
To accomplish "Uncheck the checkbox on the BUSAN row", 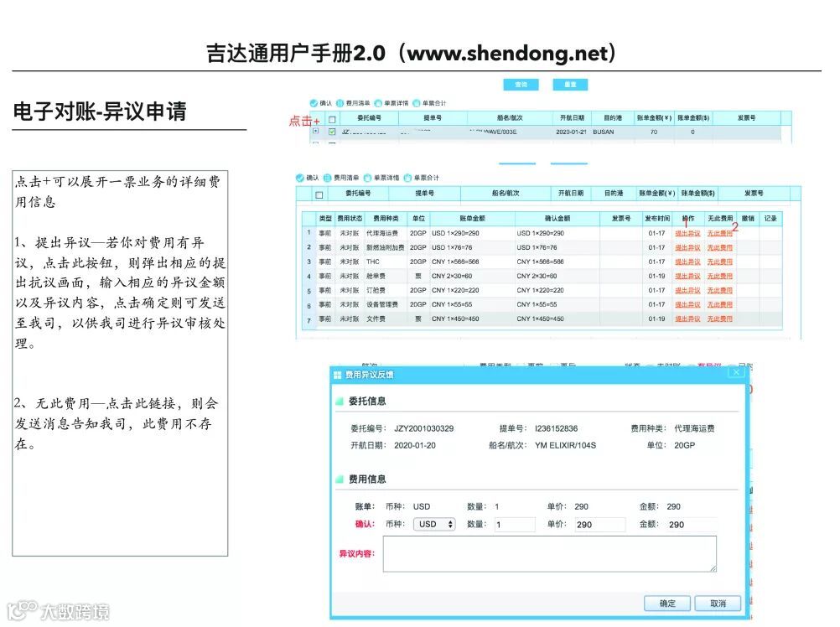I will [332, 132].
